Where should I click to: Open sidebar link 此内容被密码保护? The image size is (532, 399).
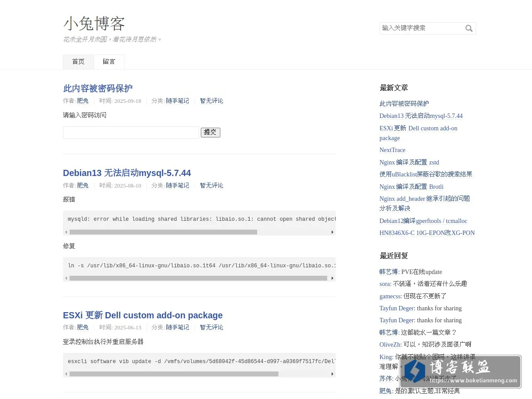tap(404, 104)
